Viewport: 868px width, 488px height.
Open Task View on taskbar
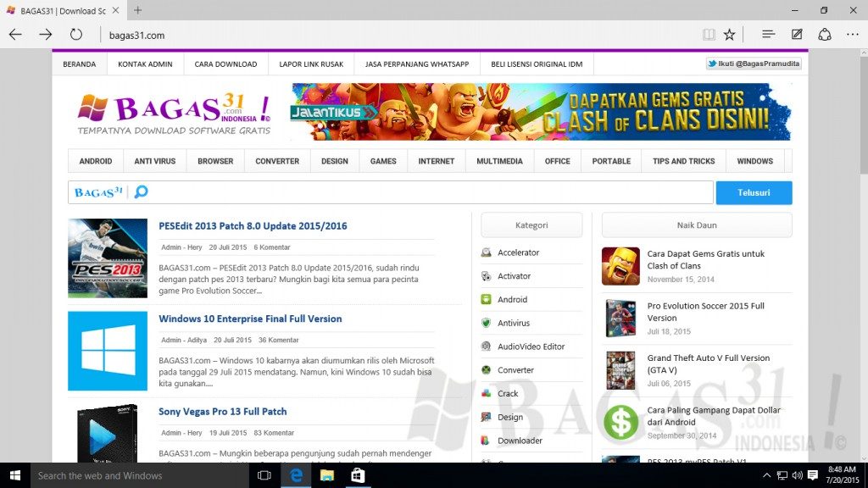coord(264,475)
